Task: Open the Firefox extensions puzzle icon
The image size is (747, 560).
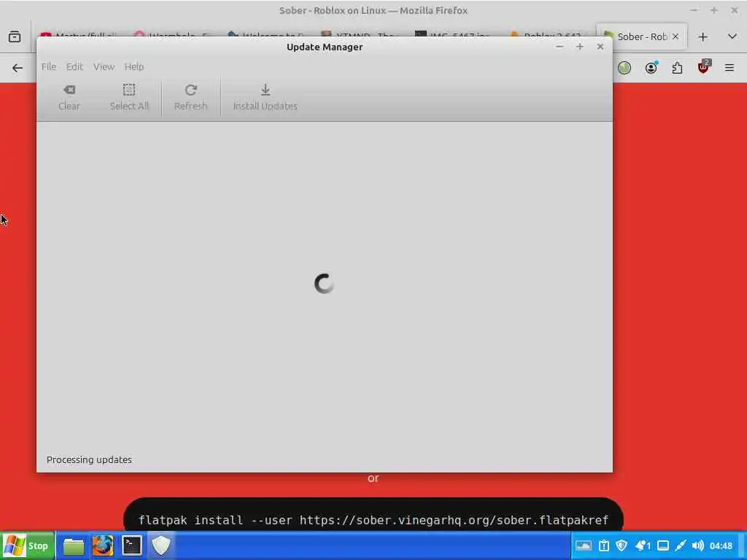Action: [x=677, y=68]
